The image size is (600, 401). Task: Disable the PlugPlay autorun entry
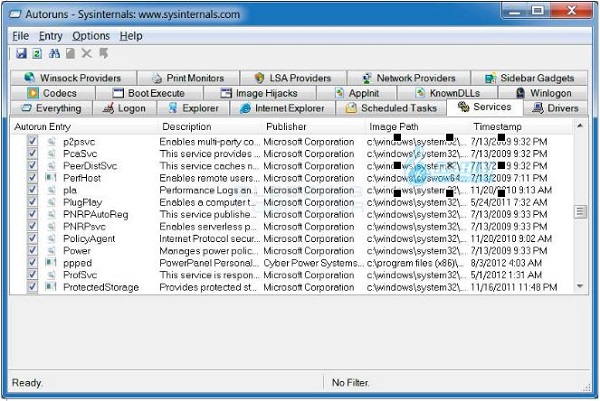coord(32,202)
